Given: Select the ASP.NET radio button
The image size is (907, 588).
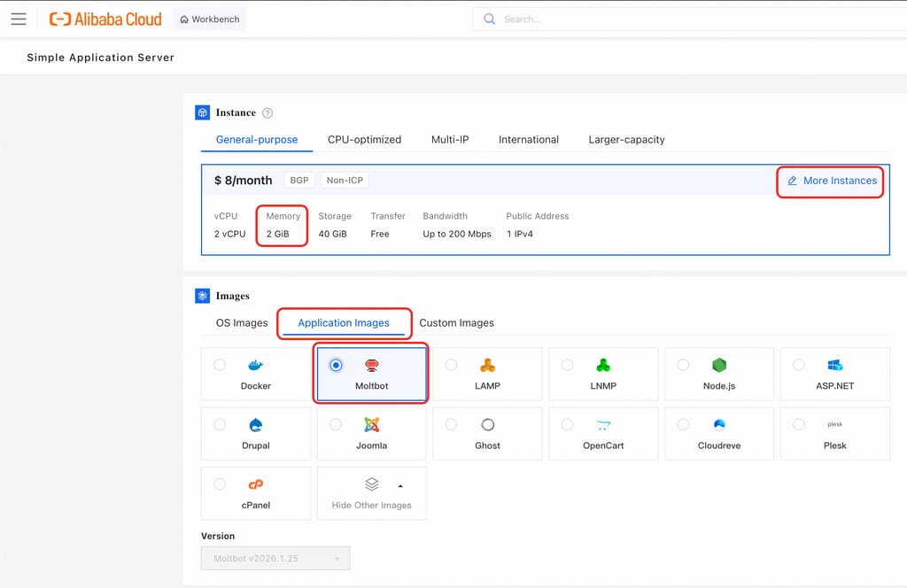Looking at the screenshot, I should (799, 365).
